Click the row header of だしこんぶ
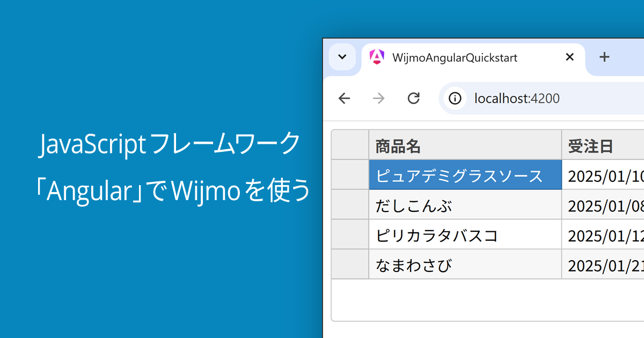The height and width of the screenshot is (338, 644). pyautogui.click(x=350, y=205)
